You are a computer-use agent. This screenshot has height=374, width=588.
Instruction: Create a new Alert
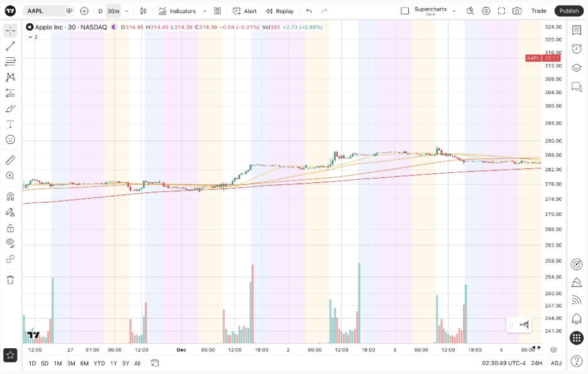tap(245, 11)
